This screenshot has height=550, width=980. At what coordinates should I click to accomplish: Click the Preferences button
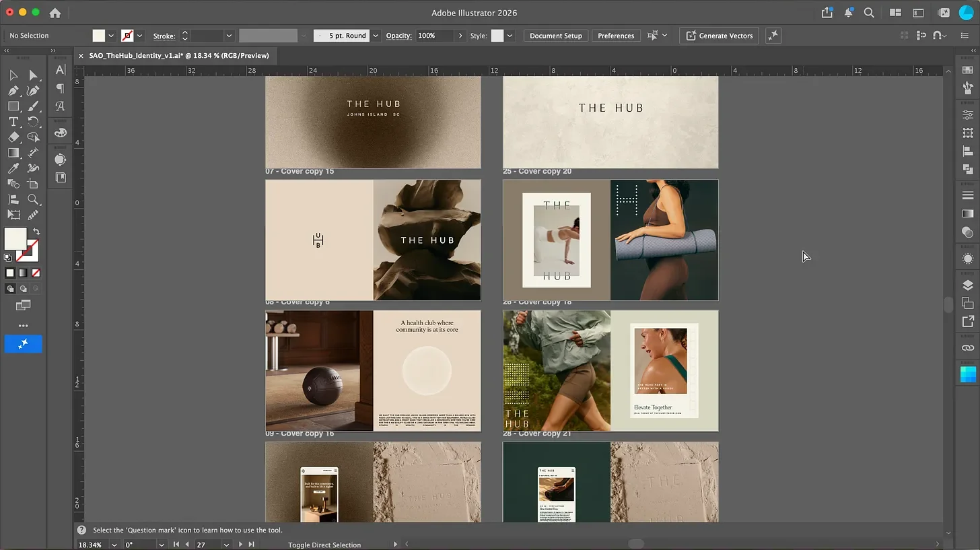[616, 36]
